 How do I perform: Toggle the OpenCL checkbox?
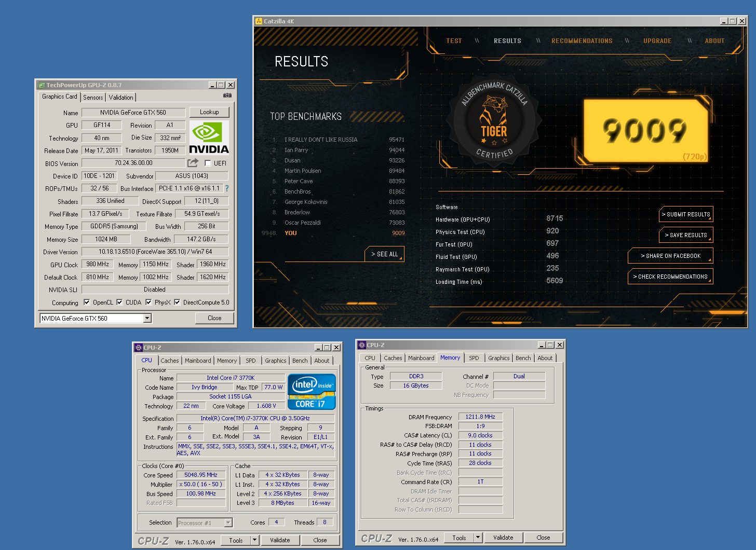87,302
